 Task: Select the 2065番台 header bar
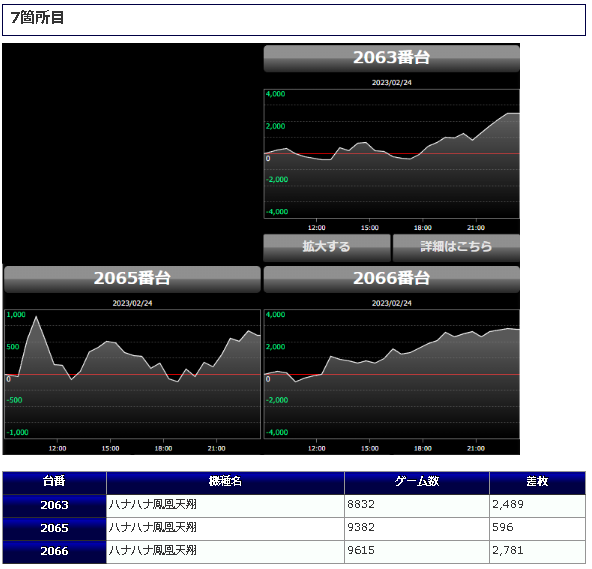point(132,279)
